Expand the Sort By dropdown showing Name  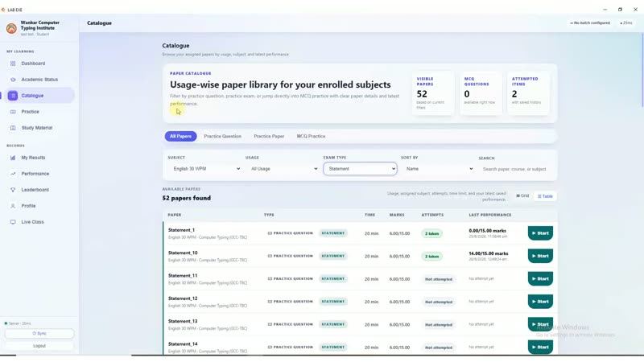(x=438, y=169)
